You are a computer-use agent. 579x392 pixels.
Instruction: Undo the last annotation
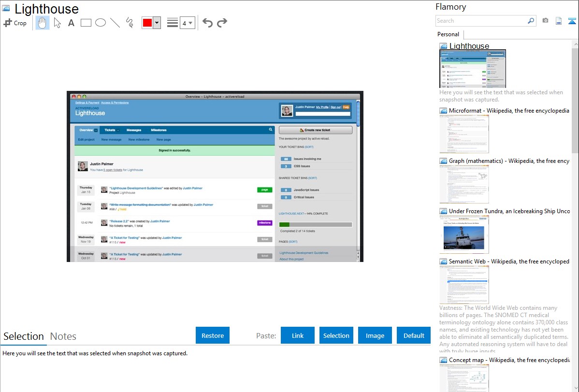(207, 23)
